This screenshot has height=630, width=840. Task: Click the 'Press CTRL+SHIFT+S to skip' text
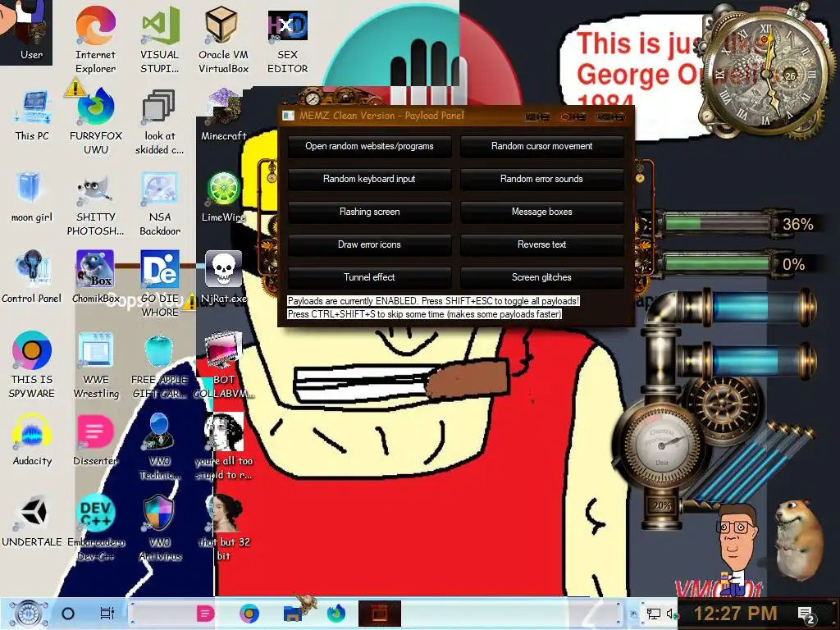(424, 314)
